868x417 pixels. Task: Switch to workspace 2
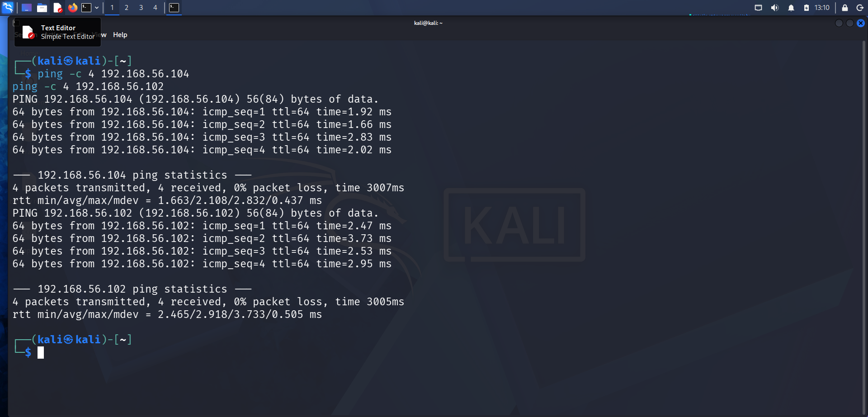pyautogui.click(x=127, y=8)
